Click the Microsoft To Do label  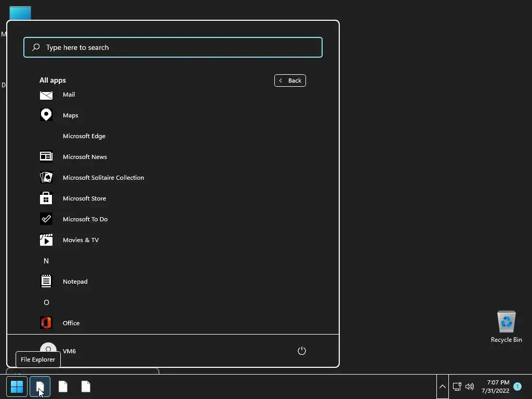click(85, 219)
